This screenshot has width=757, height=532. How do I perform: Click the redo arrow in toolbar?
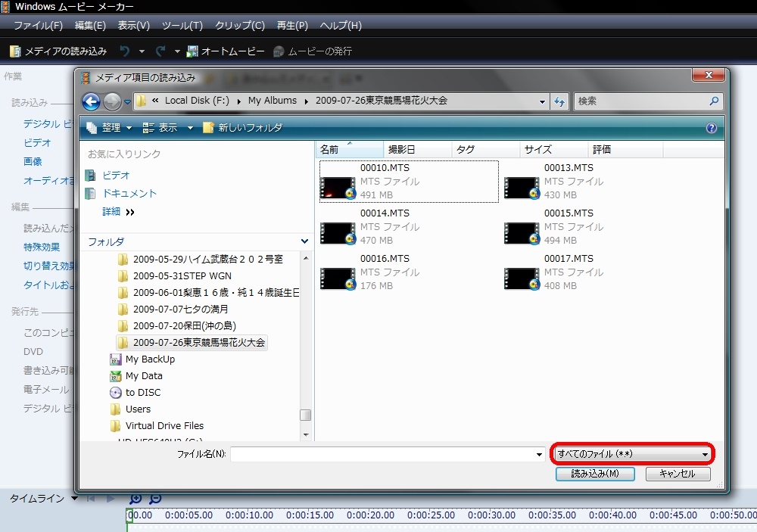tap(160, 51)
